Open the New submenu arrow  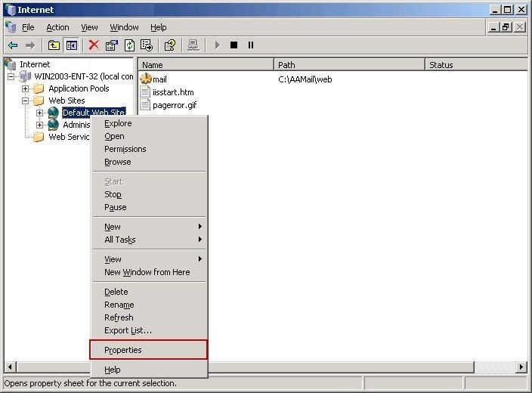(200, 227)
